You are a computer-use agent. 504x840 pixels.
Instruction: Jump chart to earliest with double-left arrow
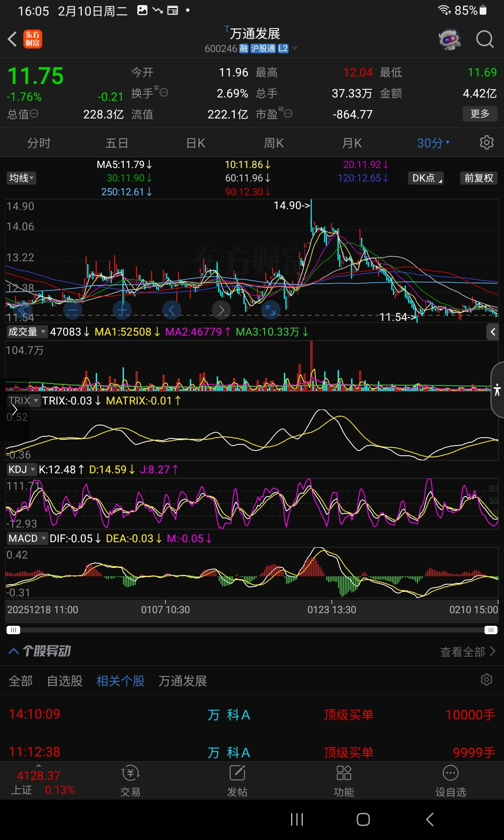pos(23,310)
